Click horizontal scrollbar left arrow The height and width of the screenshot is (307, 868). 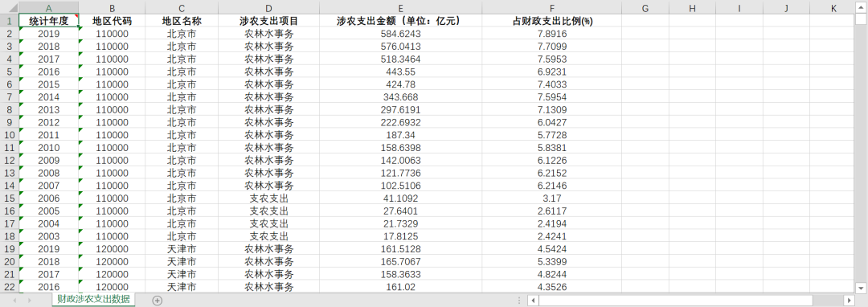tap(533, 301)
